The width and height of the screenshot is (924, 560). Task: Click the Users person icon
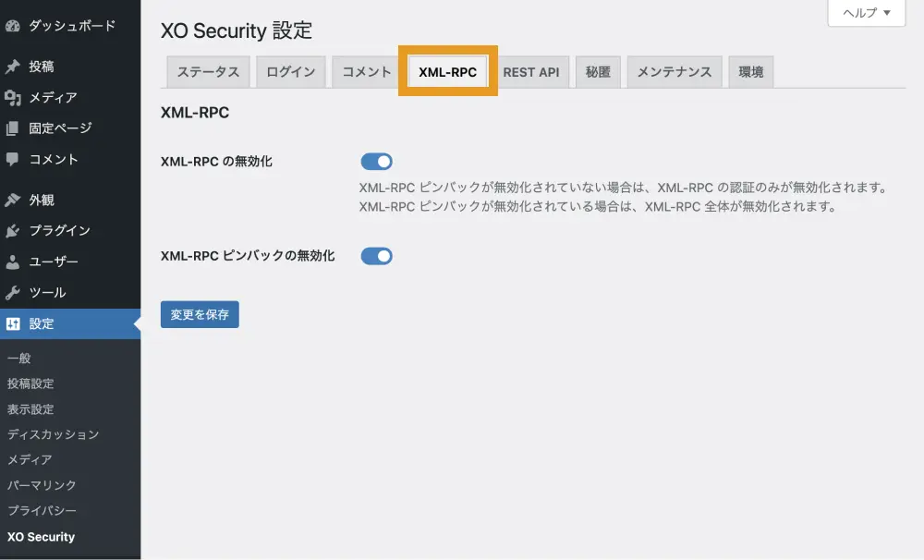tap(13, 262)
